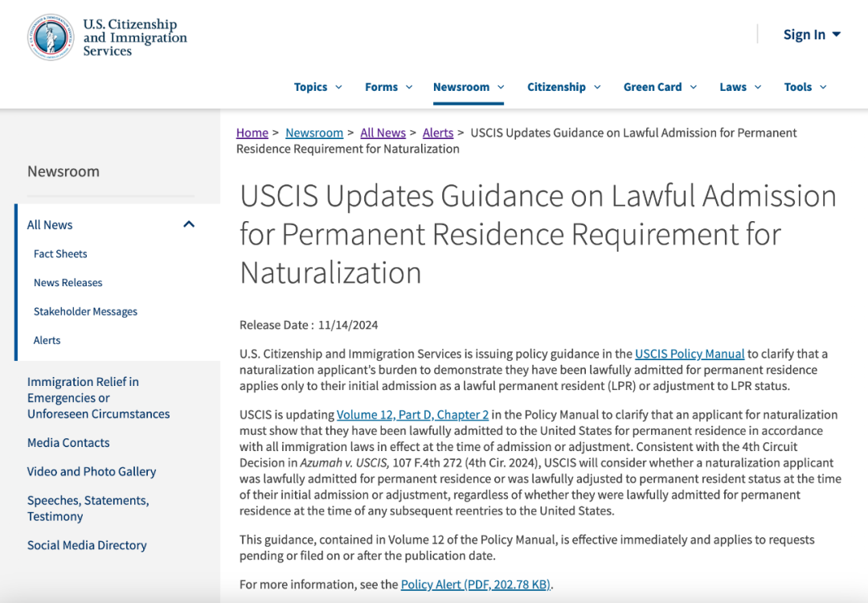The image size is (868, 603).
Task: Collapse the All News sidebar section
Action: coord(189,224)
